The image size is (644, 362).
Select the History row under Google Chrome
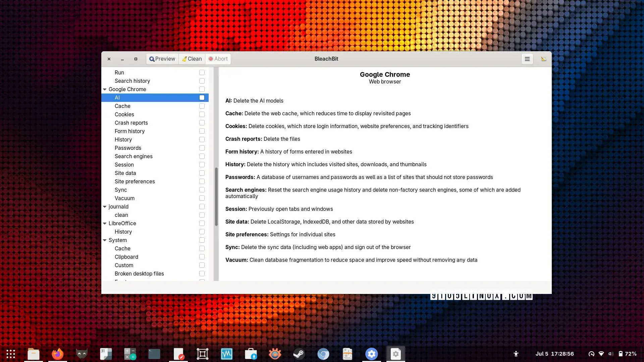point(155,140)
